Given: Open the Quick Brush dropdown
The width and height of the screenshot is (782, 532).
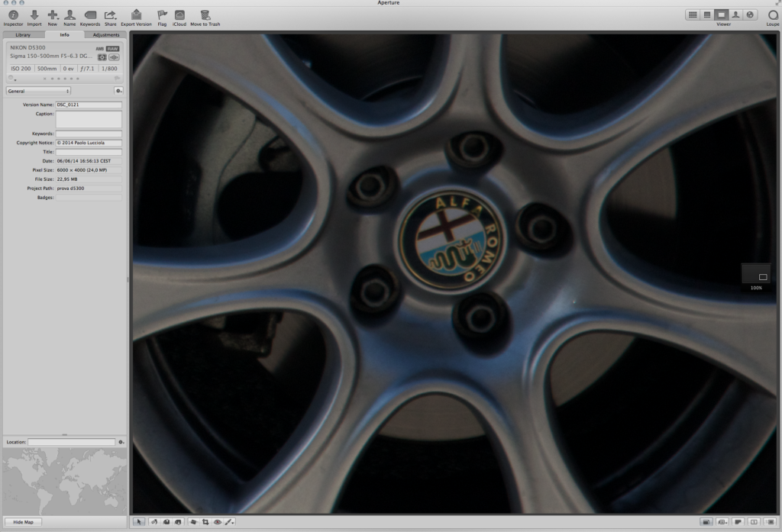Looking at the screenshot, I should 229,522.
